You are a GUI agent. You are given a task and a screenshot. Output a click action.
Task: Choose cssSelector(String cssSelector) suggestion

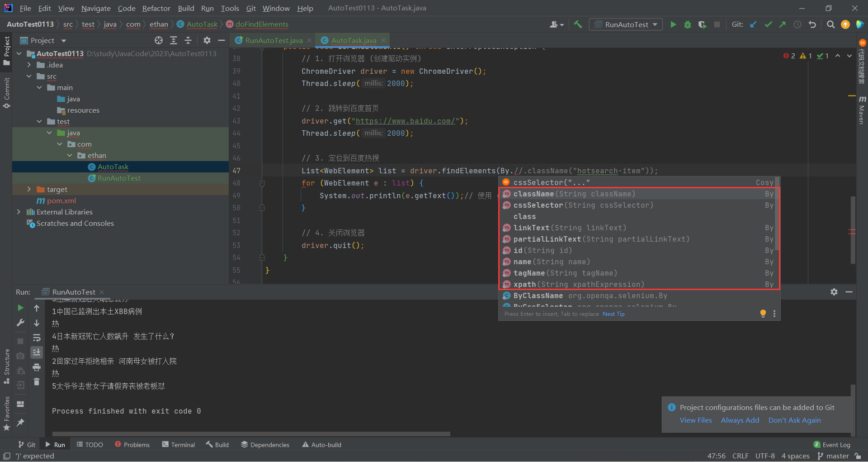click(638, 205)
